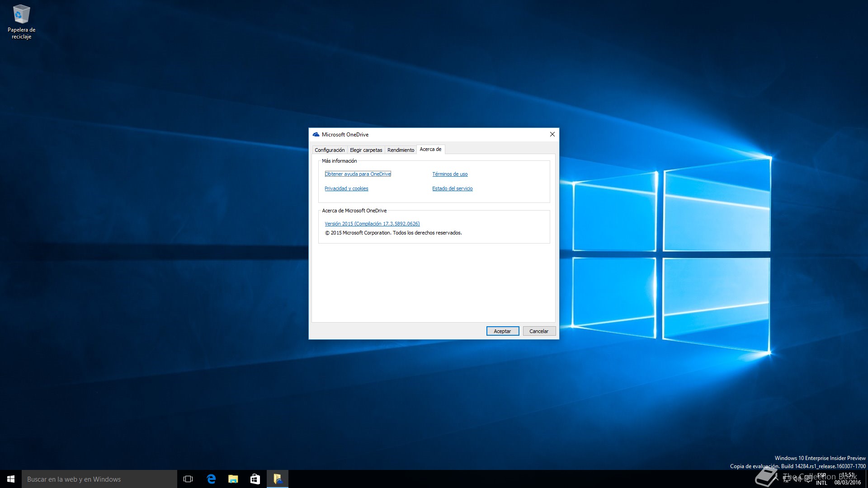Open File Explorer from the taskbar
The image size is (868, 488).
tap(233, 479)
